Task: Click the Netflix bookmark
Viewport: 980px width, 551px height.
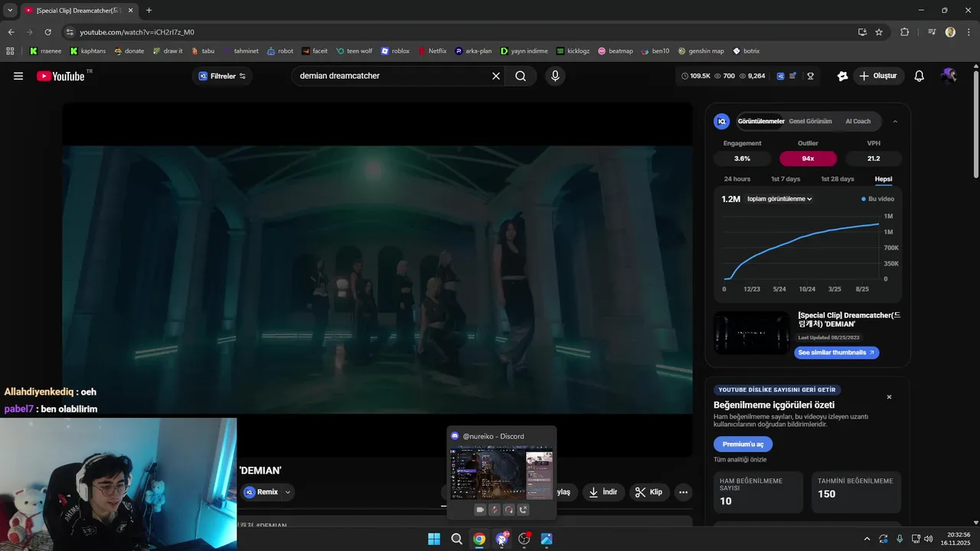Action: pyautogui.click(x=433, y=51)
